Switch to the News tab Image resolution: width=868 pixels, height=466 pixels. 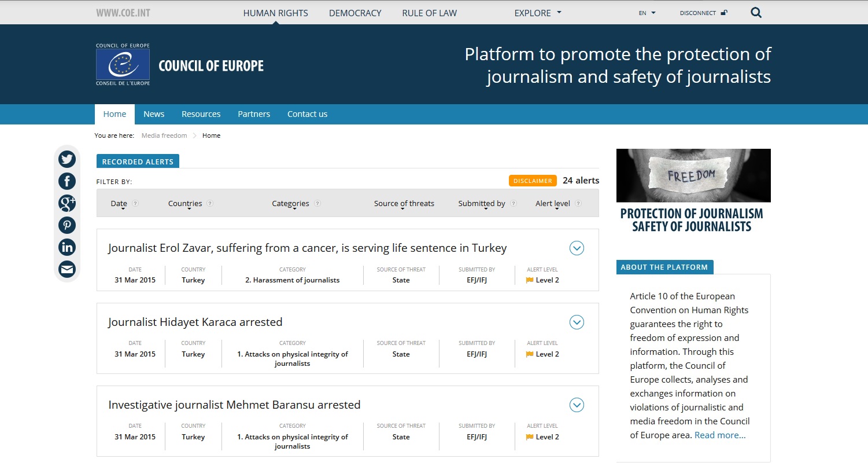[153, 113]
